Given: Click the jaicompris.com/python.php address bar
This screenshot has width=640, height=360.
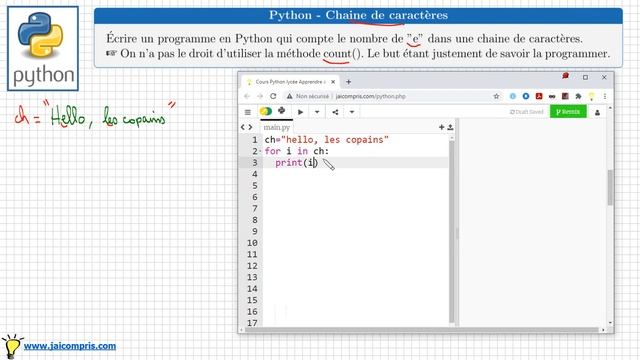Looking at the screenshot, I should click(371, 96).
